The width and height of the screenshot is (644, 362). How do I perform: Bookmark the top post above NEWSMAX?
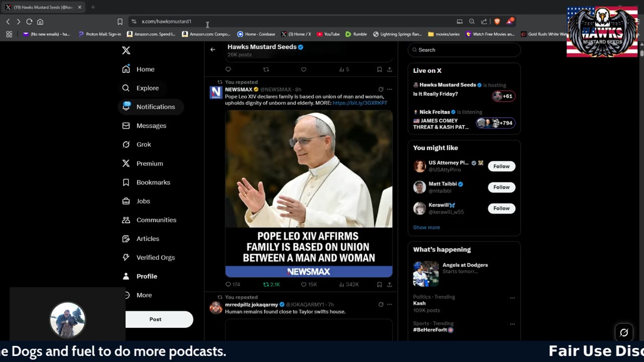pos(379,69)
